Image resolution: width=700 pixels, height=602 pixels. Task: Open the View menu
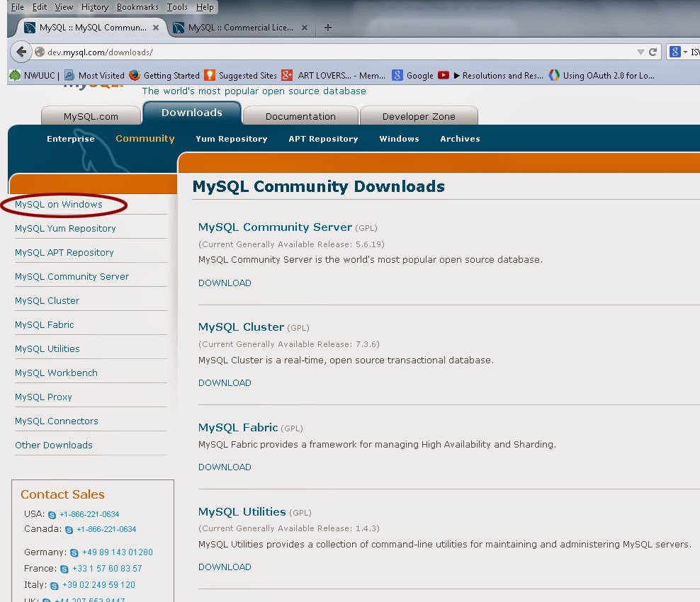coord(64,7)
